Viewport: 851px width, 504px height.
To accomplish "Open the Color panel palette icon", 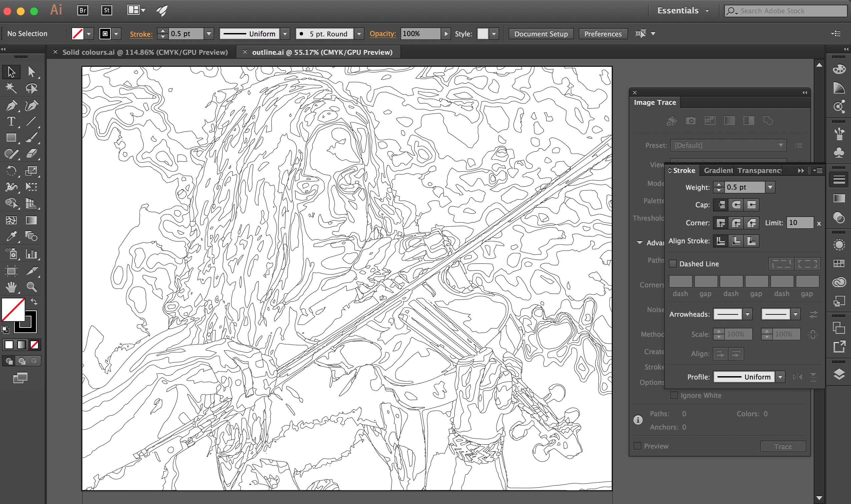I will [x=839, y=69].
